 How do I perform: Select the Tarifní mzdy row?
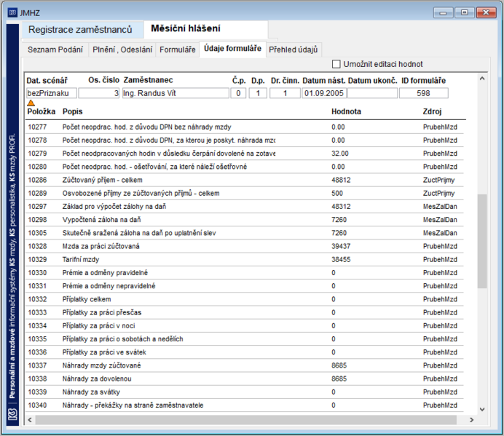244,259
